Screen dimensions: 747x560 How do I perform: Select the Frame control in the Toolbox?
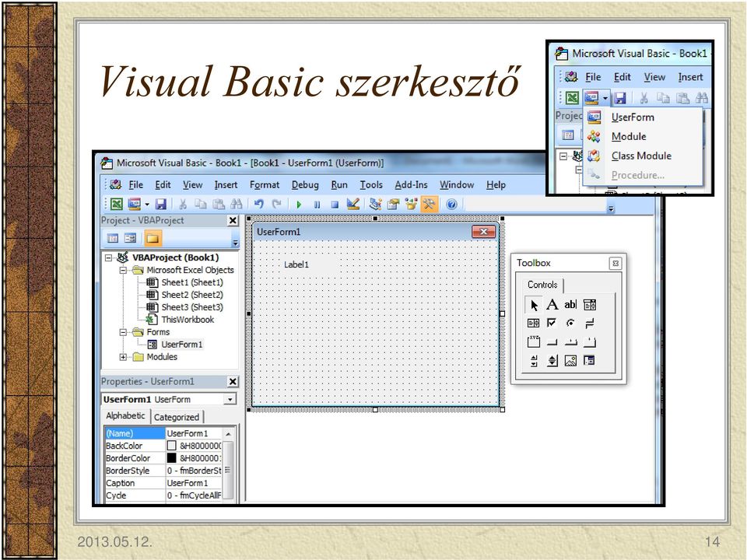coord(534,342)
